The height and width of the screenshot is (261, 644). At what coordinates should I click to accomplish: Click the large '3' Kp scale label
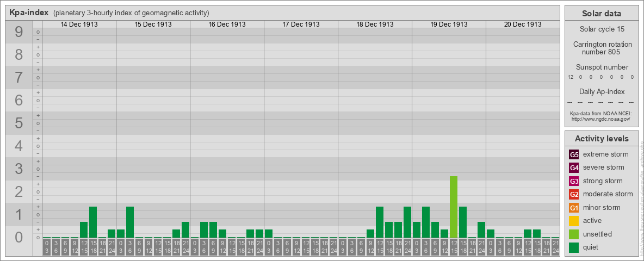(19, 168)
